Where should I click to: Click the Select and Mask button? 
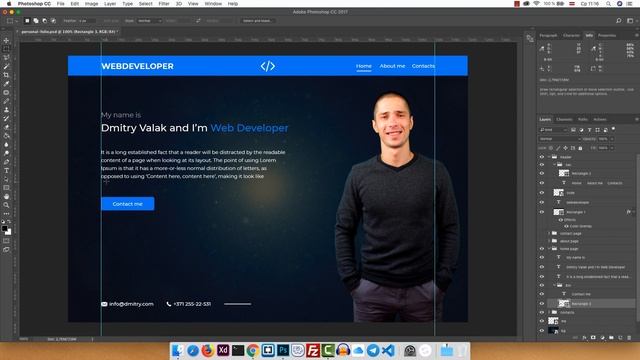[x=257, y=20]
